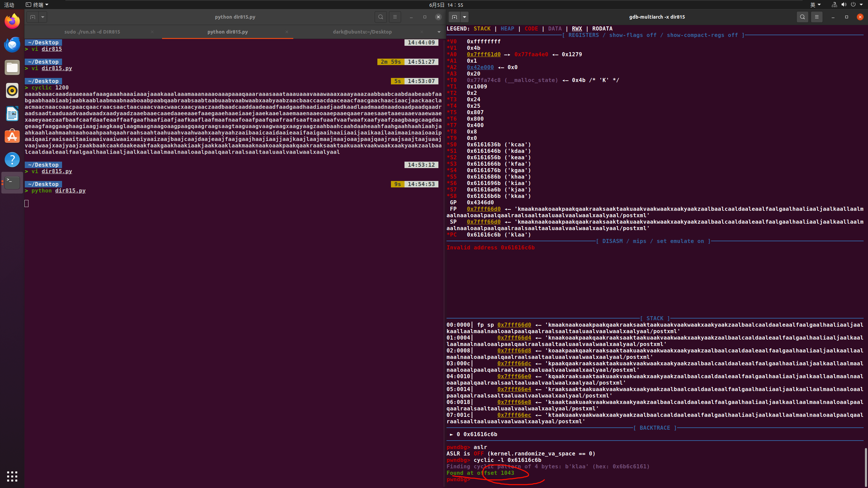868x488 pixels.
Task: Open hamburger menu of left terminal
Action: 395,17
